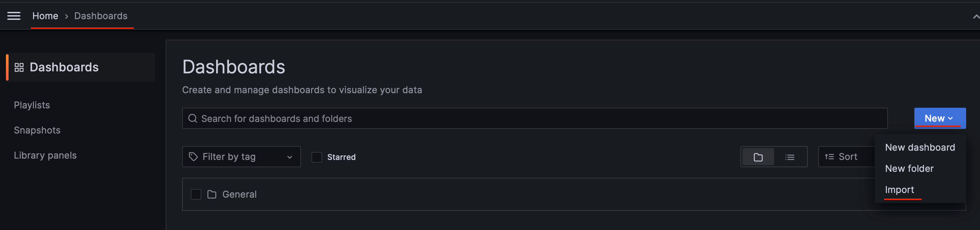Choose New folder menu option
Viewport: 980px width, 230px height.
click(x=909, y=168)
